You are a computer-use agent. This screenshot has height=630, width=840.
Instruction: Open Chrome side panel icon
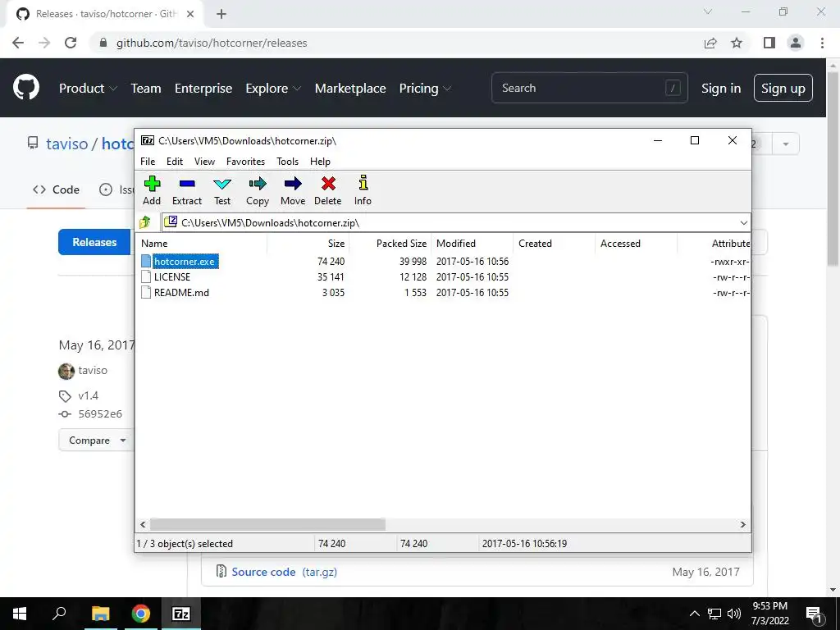[769, 43]
